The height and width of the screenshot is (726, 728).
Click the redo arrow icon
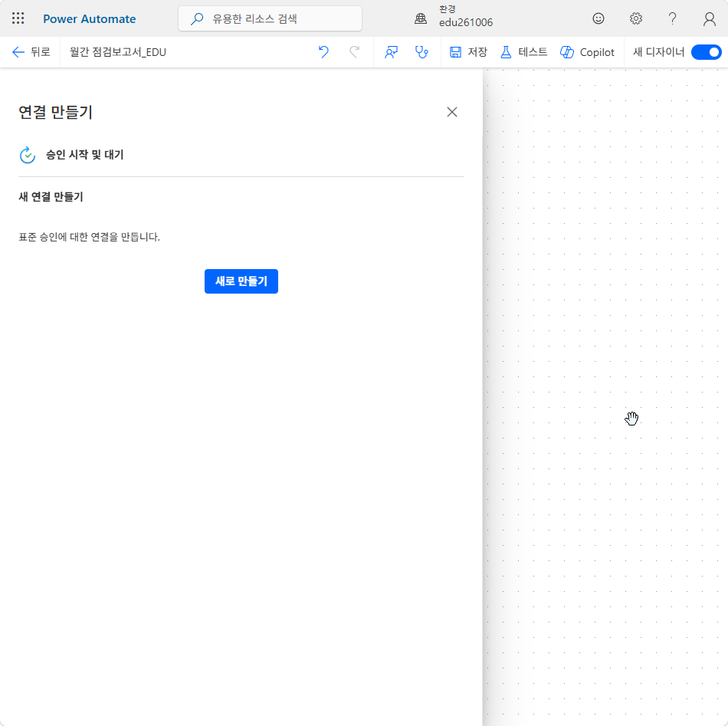click(x=354, y=52)
